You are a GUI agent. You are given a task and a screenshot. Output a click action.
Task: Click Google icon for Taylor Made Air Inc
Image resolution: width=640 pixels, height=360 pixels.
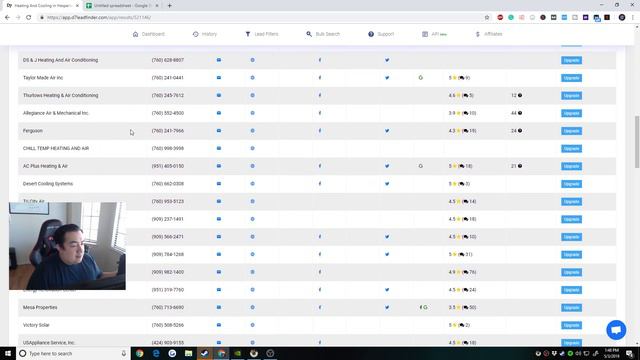click(420, 78)
